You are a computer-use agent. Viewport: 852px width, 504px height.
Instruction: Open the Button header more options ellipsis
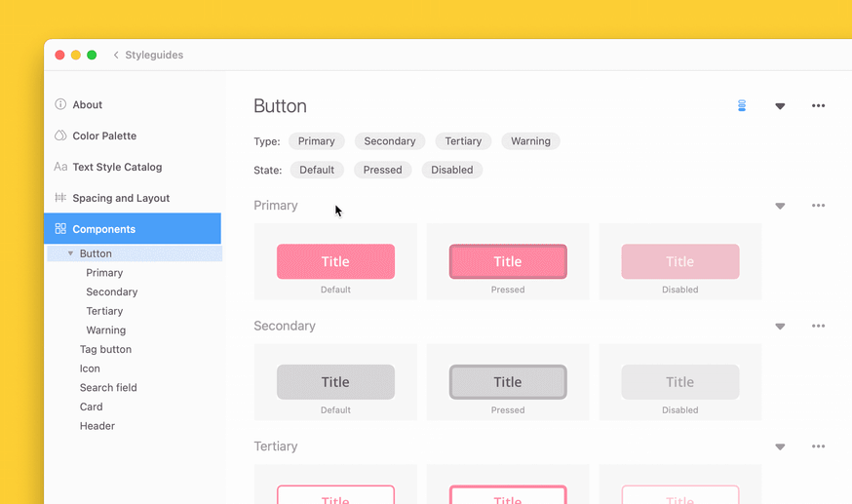click(x=818, y=105)
